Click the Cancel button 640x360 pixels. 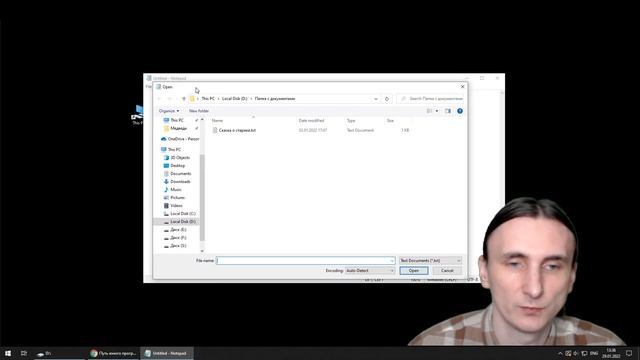[447, 271]
